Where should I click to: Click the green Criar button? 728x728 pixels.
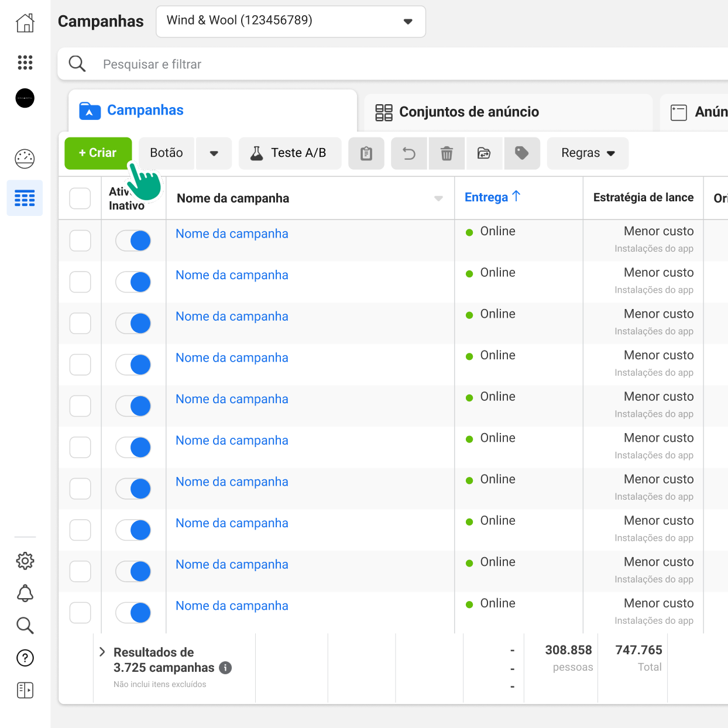[x=98, y=153]
